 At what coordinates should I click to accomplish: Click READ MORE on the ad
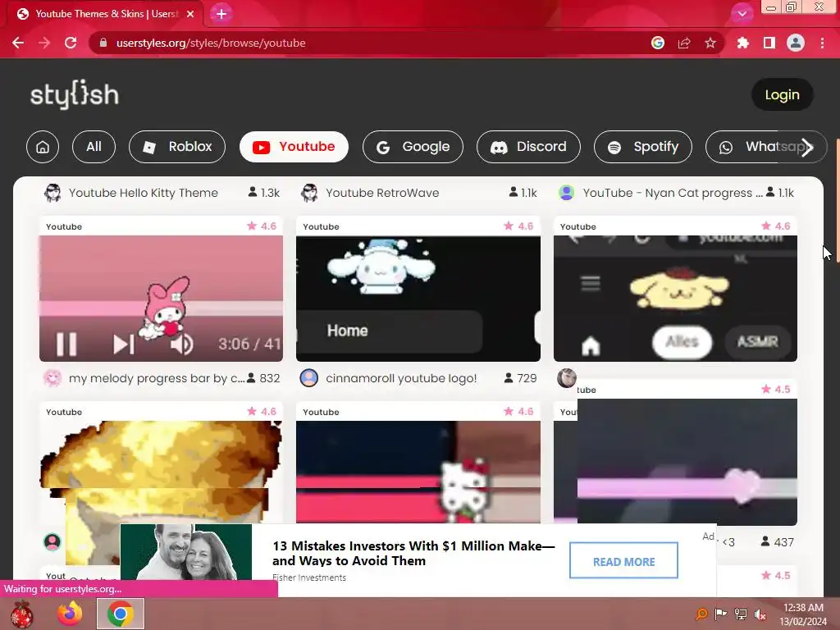click(623, 561)
